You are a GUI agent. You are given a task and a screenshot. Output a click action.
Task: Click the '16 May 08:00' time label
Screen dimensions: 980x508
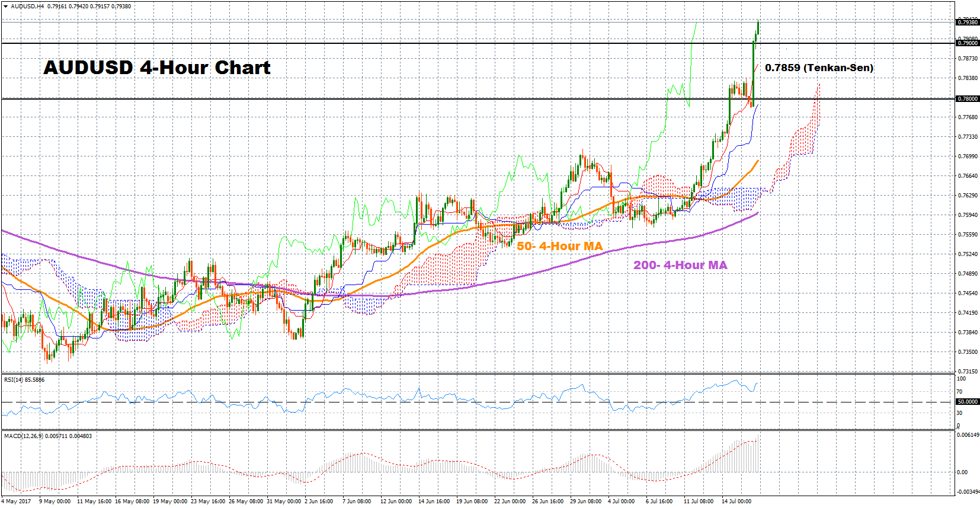132,501
